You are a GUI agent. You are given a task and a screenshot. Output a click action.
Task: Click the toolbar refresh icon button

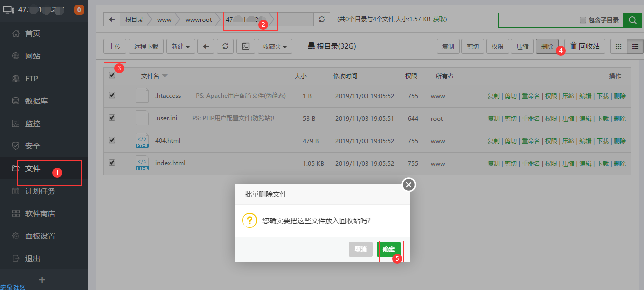(225, 46)
